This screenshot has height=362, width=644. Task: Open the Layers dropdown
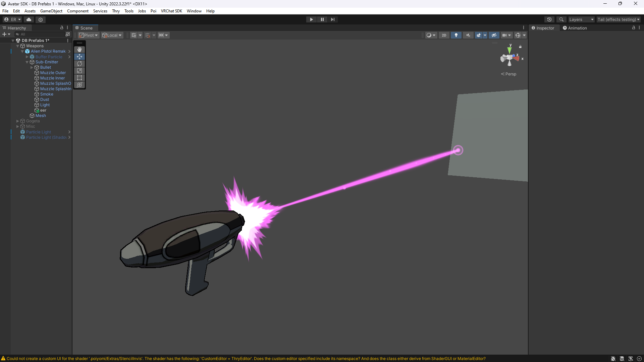(x=581, y=19)
